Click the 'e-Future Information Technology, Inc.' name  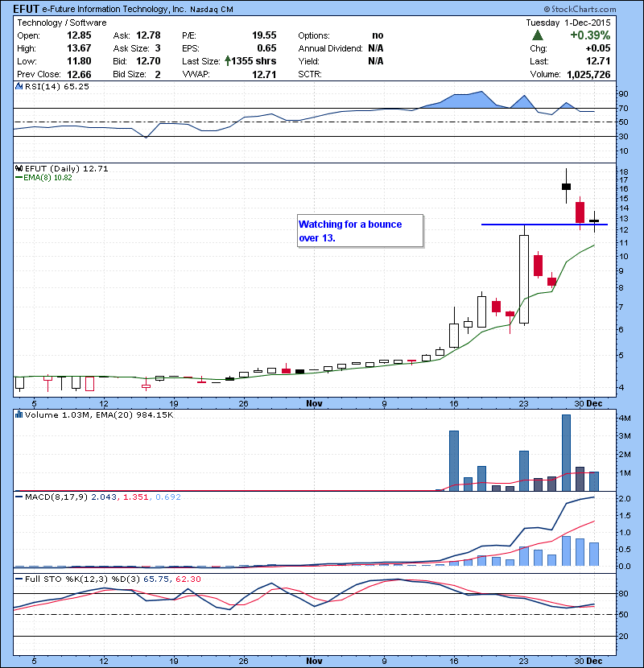point(114,9)
